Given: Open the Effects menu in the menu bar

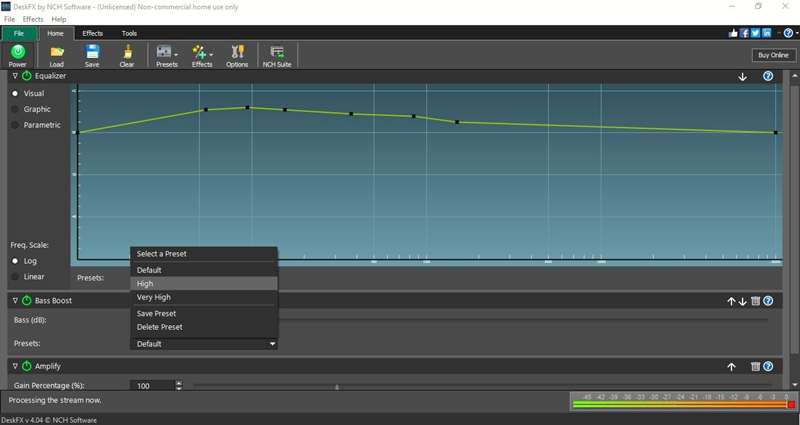Looking at the screenshot, I should click(x=33, y=19).
